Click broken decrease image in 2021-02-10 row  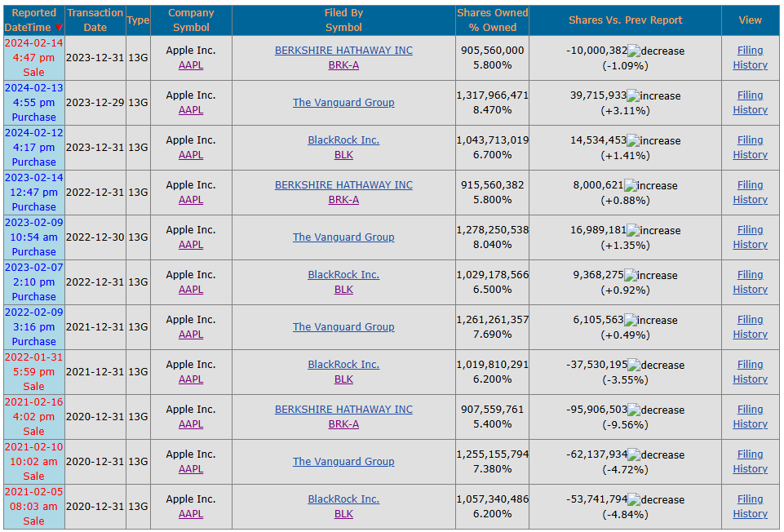point(634,455)
